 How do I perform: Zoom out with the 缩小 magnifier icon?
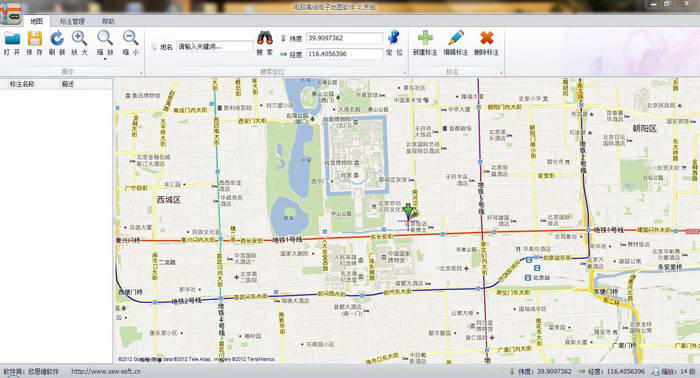click(130, 38)
